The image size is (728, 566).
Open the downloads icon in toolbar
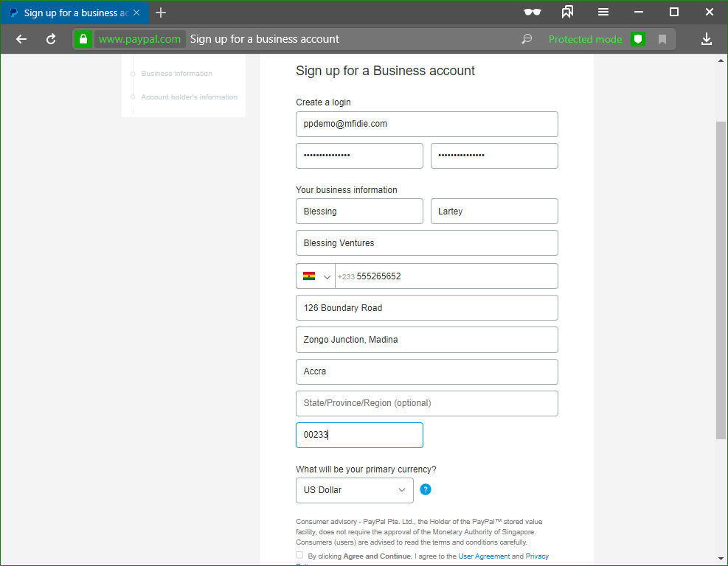pos(706,39)
